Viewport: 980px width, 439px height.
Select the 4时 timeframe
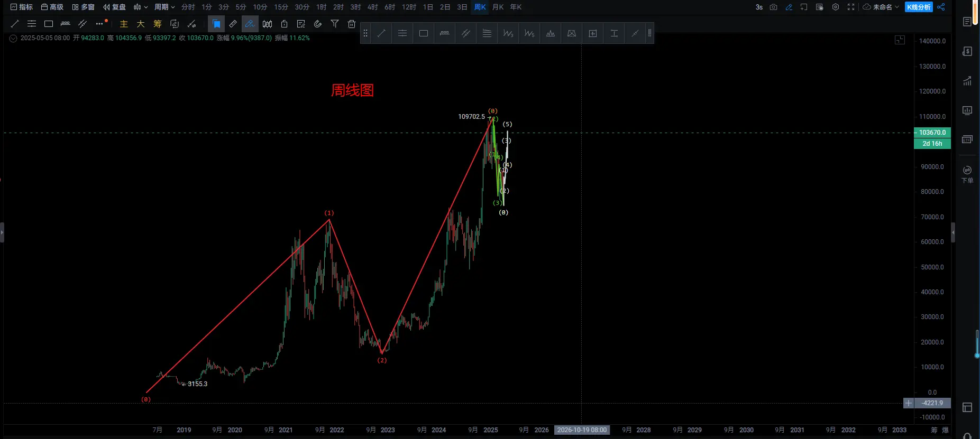373,7
